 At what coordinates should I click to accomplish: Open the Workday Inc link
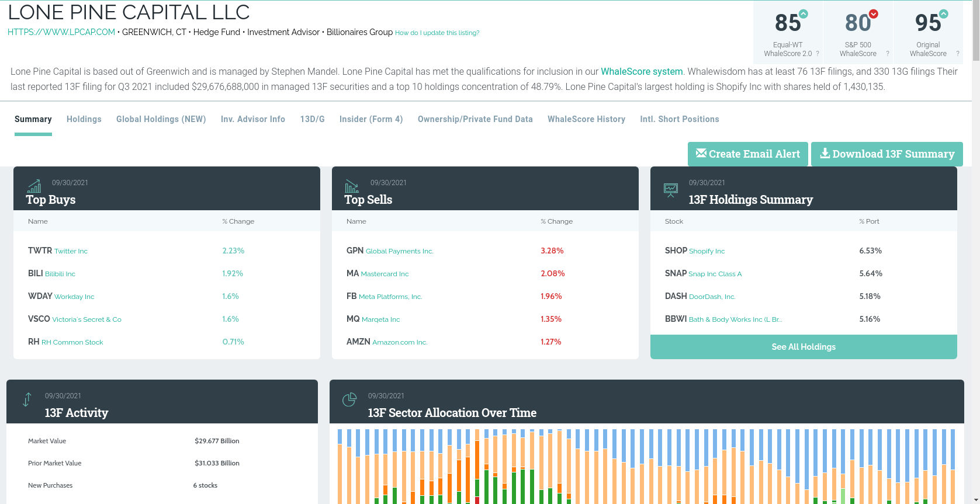point(74,297)
